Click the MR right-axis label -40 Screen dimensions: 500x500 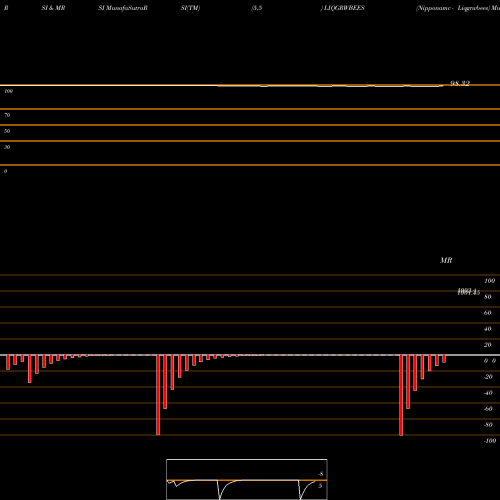488,393
